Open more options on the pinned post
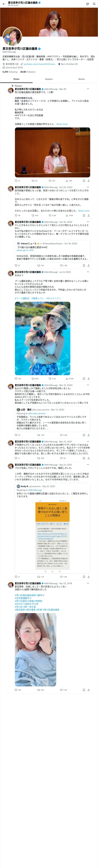This screenshot has width=98, height=868. (88, 89)
